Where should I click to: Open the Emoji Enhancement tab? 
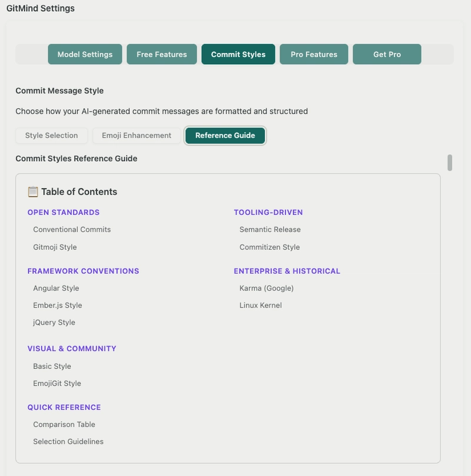pos(137,135)
